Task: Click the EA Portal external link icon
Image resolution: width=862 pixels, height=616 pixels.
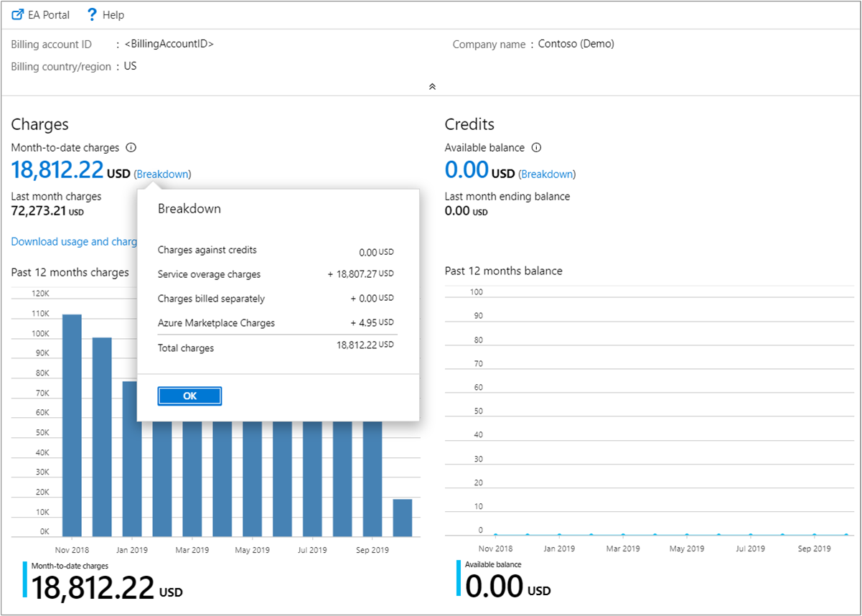Action: [x=18, y=14]
